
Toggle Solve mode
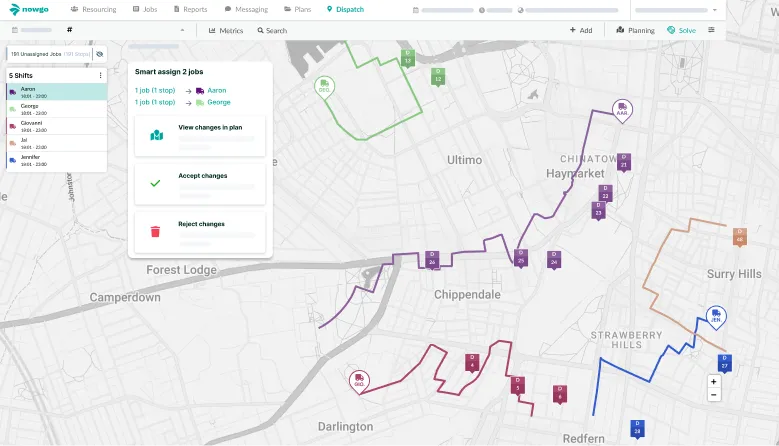681,30
